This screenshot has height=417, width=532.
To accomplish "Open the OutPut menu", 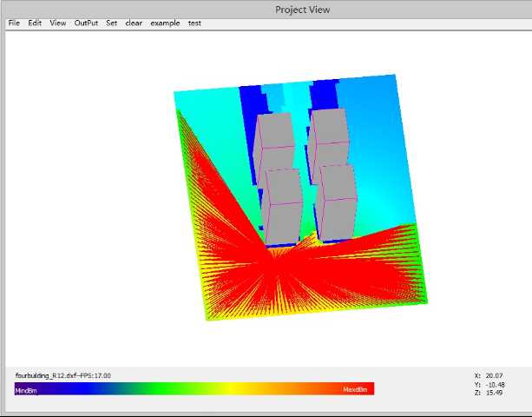I will click(86, 23).
